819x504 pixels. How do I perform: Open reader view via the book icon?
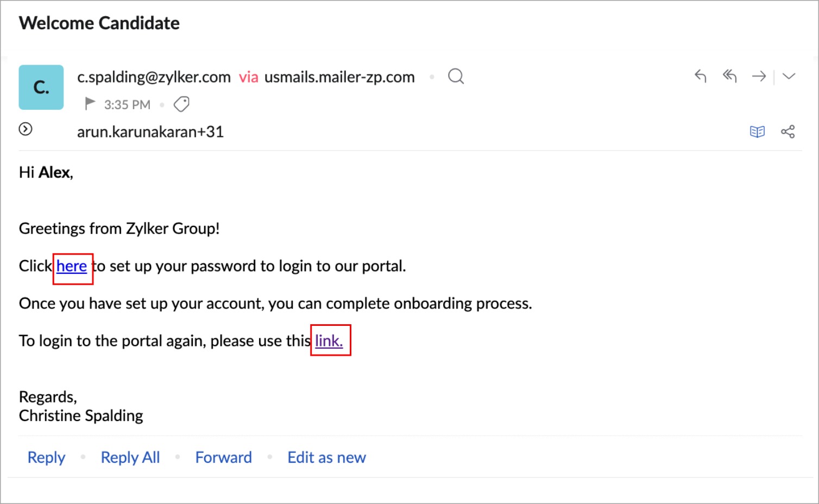coord(757,131)
